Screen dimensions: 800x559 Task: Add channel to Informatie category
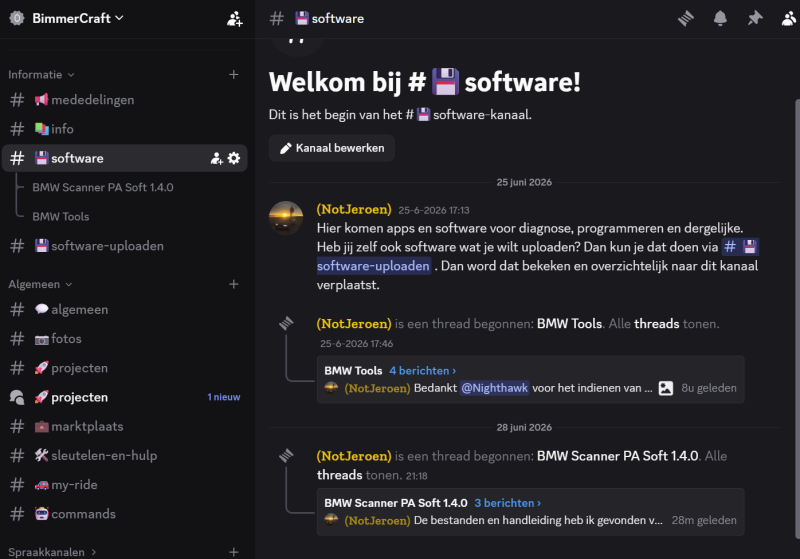(234, 74)
